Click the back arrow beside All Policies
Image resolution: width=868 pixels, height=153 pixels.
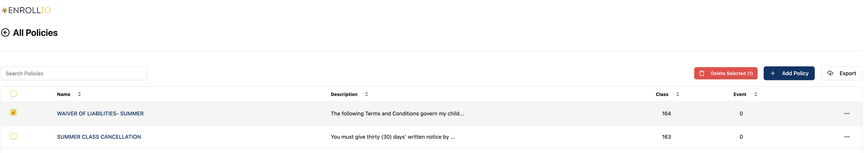[5, 33]
